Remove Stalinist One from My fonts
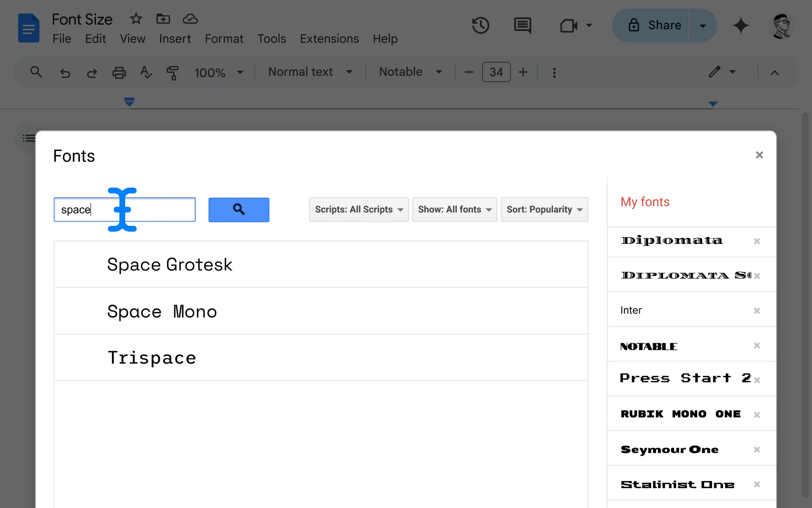The image size is (812, 508). tap(757, 484)
